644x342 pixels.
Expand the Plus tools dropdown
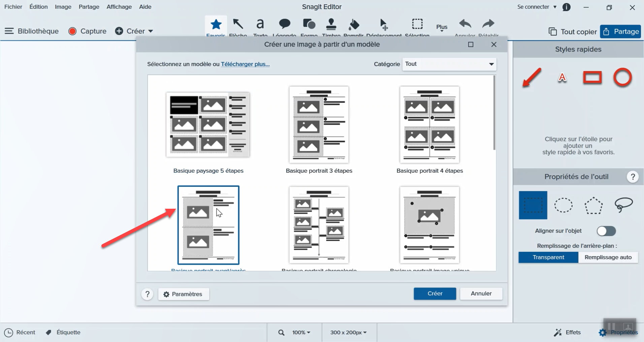click(442, 28)
